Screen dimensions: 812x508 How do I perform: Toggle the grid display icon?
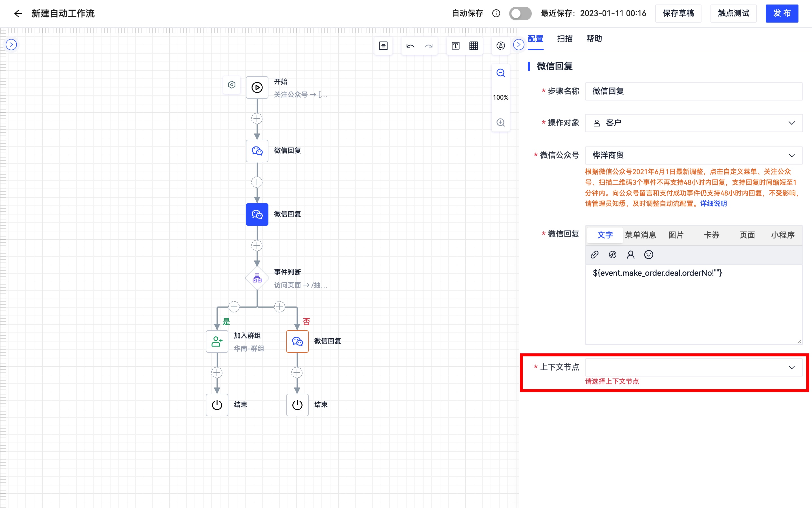click(473, 46)
